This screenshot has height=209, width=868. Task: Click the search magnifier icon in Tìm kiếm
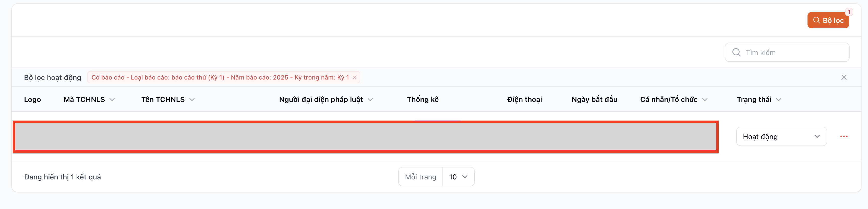pos(736,53)
